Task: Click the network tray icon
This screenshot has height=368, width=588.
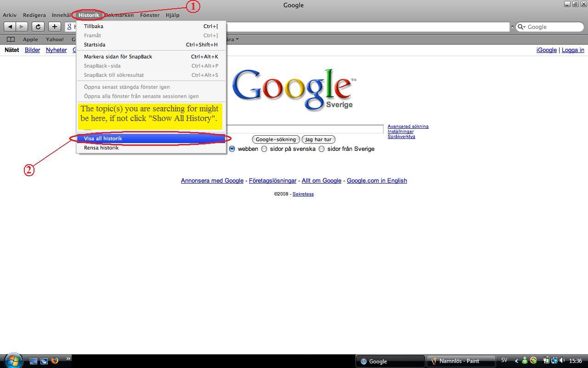Action: click(x=554, y=361)
